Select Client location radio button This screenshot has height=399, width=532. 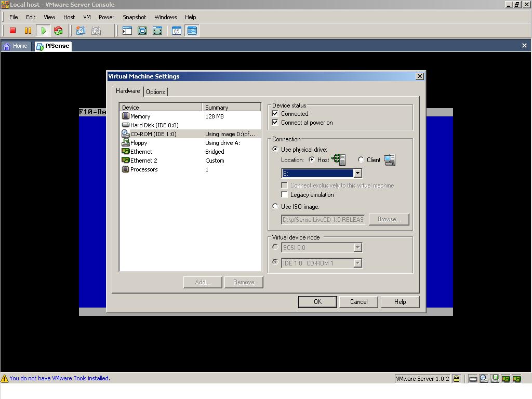(x=361, y=160)
